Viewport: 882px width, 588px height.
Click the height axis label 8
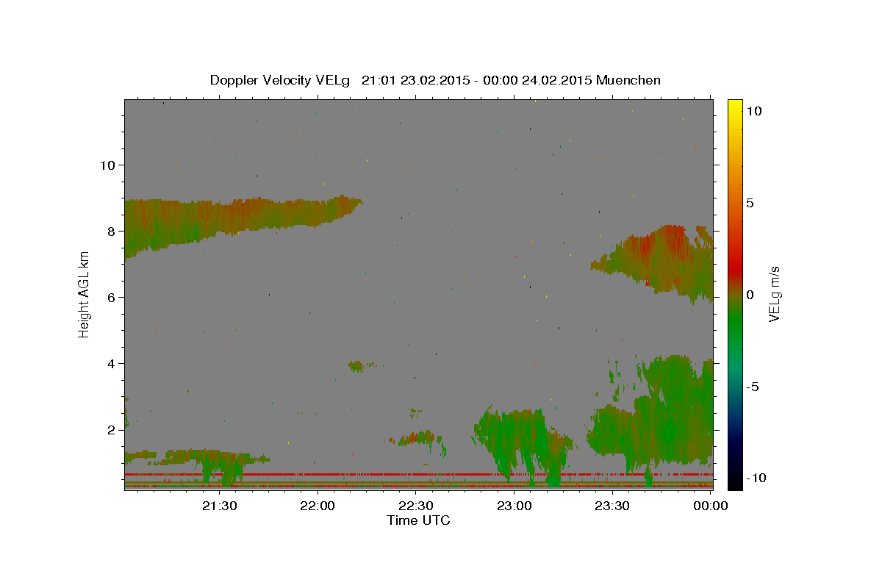(x=112, y=231)
